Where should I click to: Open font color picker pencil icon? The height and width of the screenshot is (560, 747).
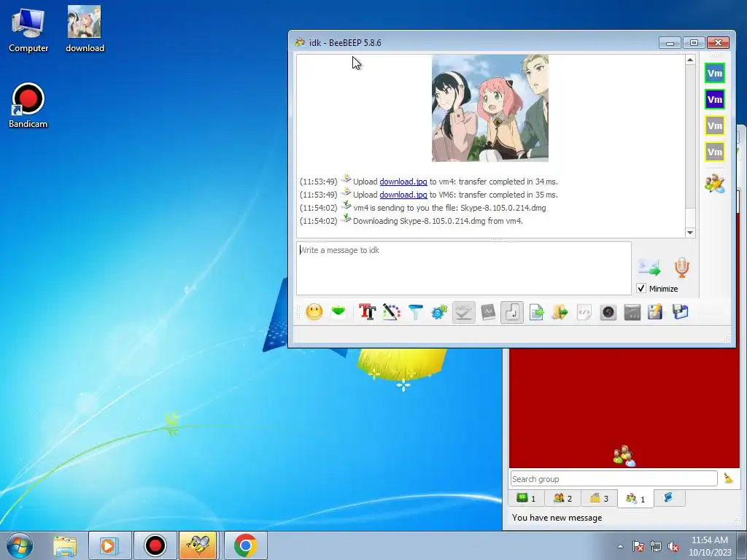[x=391, y=312]
